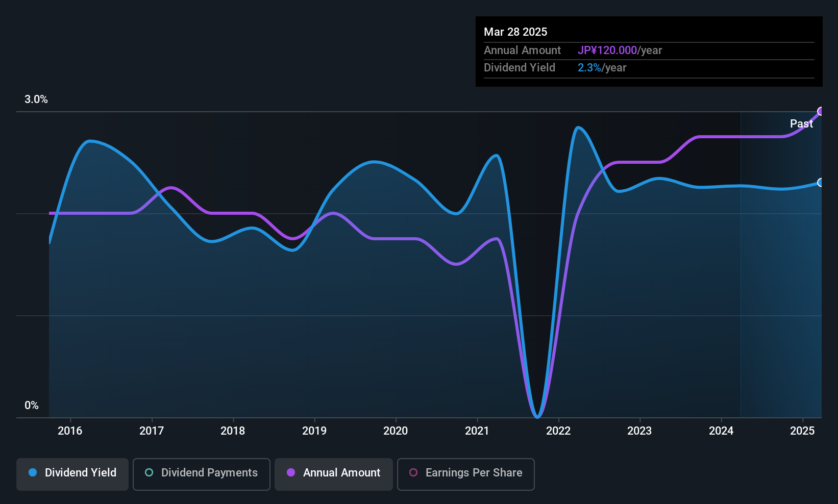Click the blue Dividend Yield endpoint marker
This screenshot has height=504, width=838.
click(820, 182)
